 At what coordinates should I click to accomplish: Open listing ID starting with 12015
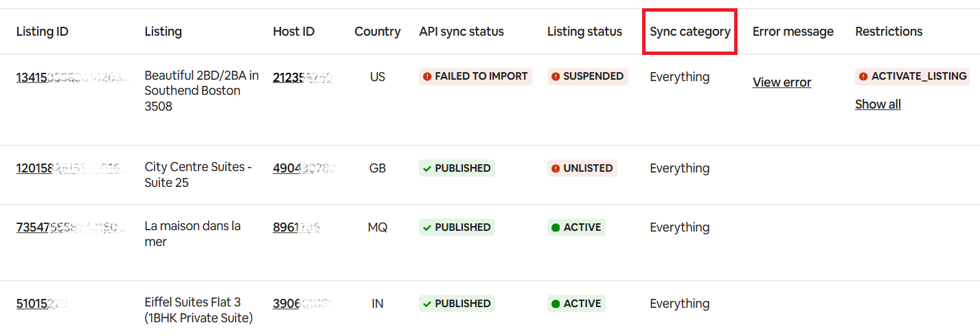[72, 168]
